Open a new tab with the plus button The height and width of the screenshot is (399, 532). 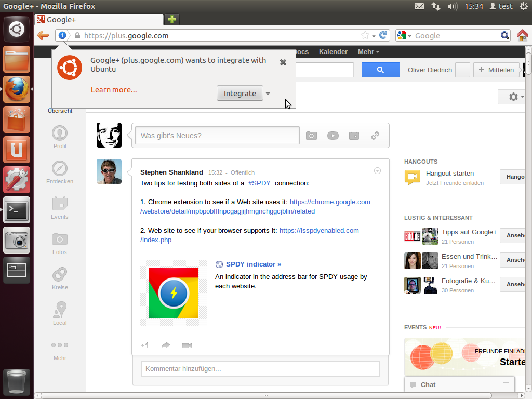pos(172,19)
